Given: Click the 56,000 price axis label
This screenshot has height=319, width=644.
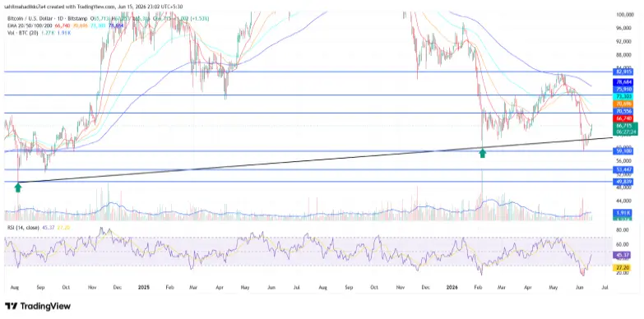Looking at the screenshot, I should (624, 161).
